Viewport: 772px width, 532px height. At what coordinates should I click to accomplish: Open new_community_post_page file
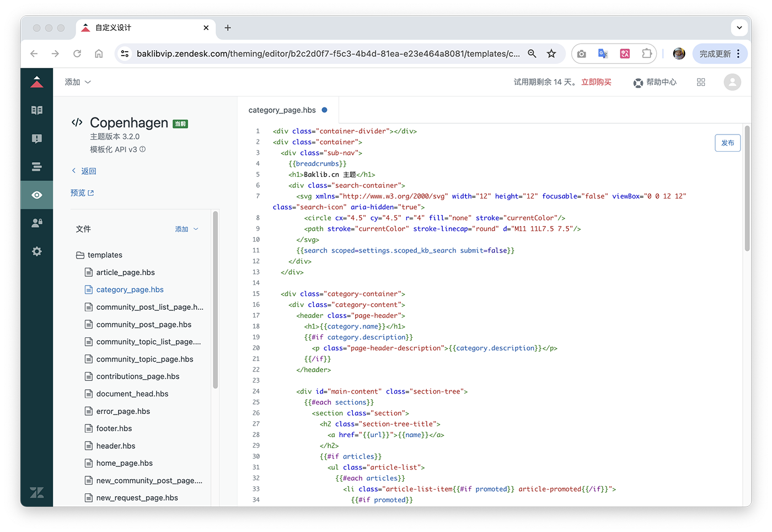tap(143, 481)
